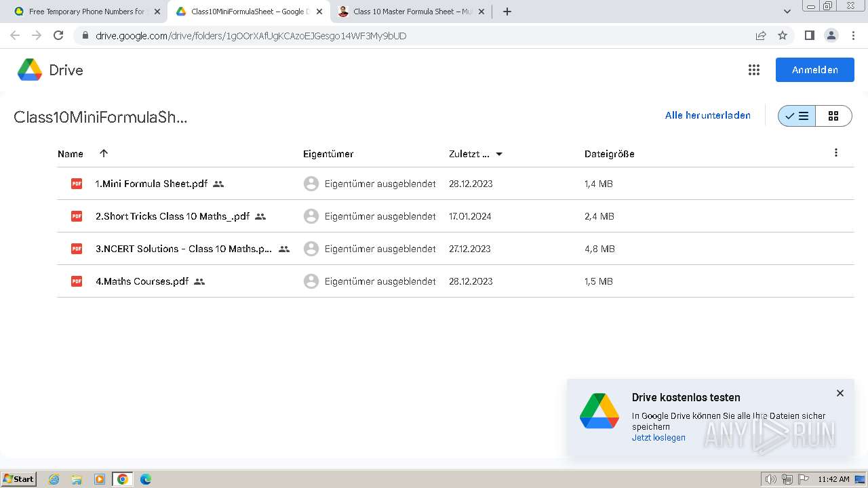Open 1.Mini Formula Sheet.pdf

click(x=151, y=184)
